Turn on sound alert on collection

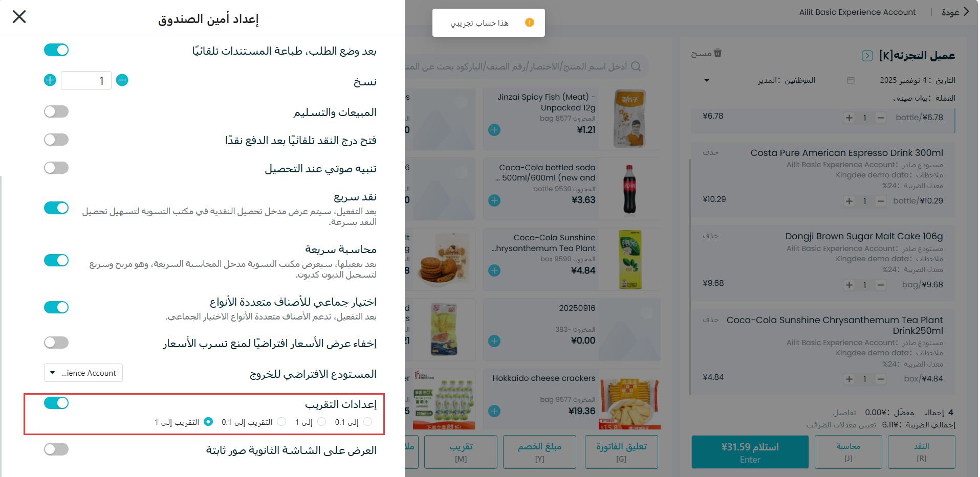click(56, 168)
